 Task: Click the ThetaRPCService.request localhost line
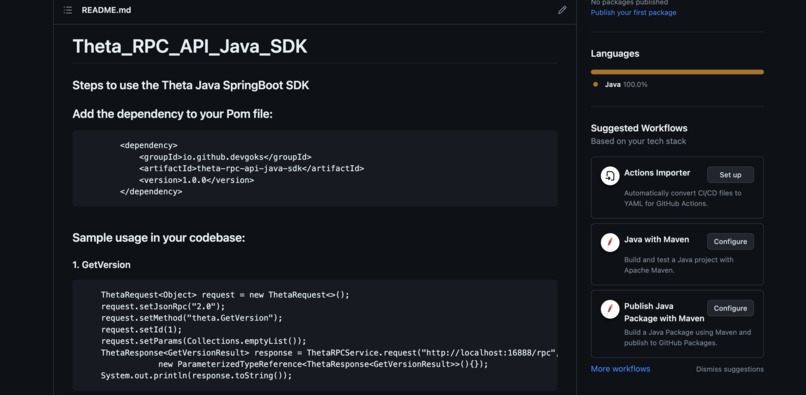pos(329,353)
